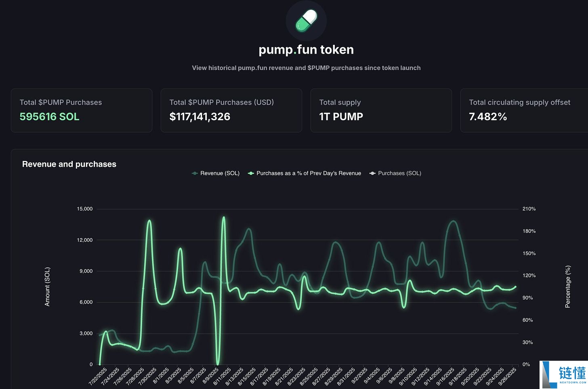Click the "pump.fun token" page heading

coord(306,50)
